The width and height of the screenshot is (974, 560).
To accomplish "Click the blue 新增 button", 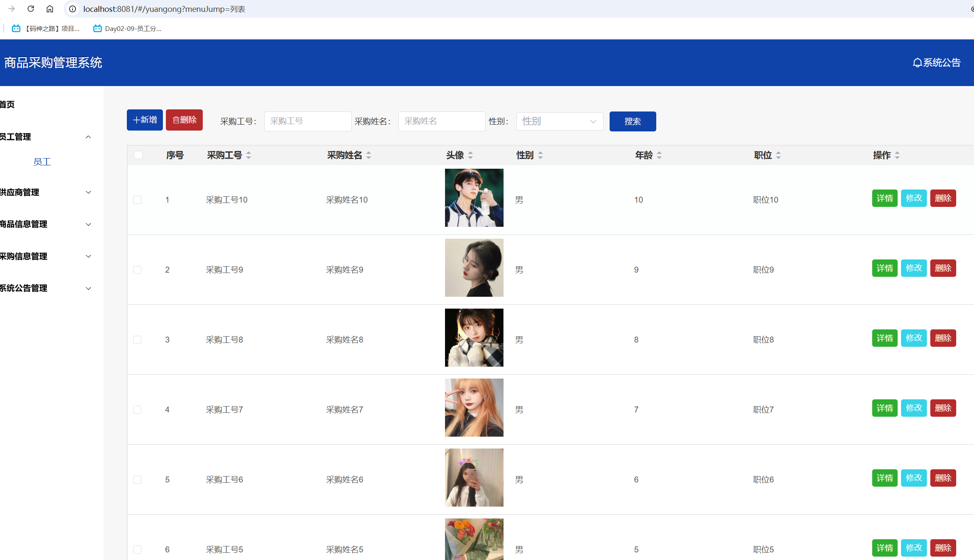I will [145, 120].
